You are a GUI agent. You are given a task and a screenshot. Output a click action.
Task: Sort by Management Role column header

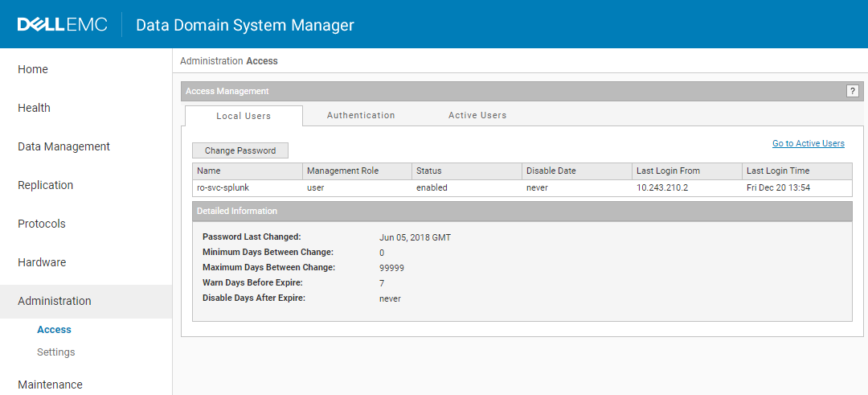tap(357, 171)
